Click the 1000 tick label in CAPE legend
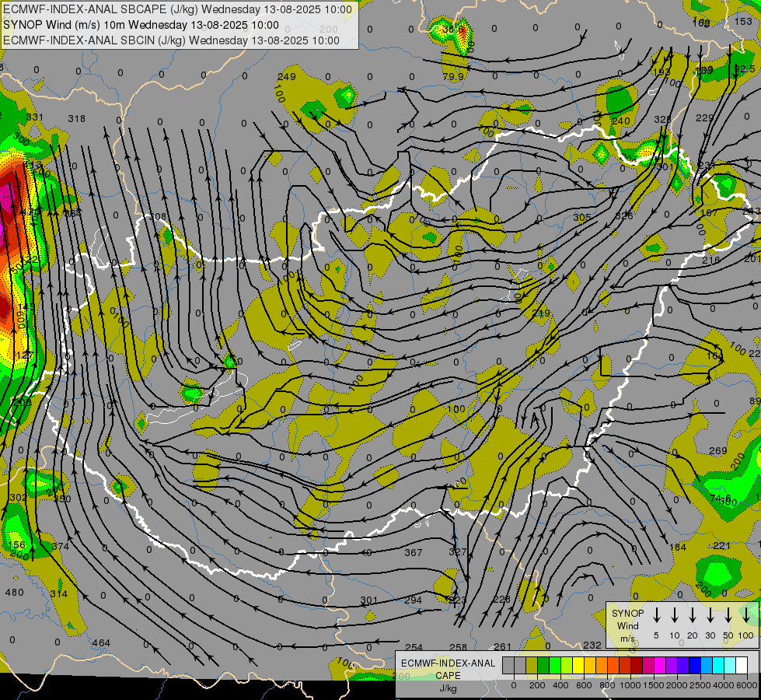This screenshot has height=700, width=761. [x=630, y=685]
